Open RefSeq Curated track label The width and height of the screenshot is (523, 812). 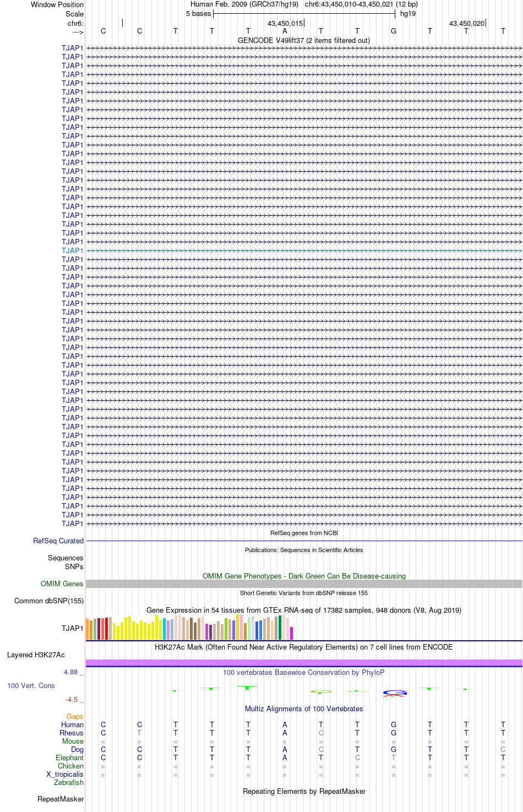[58, 541]
